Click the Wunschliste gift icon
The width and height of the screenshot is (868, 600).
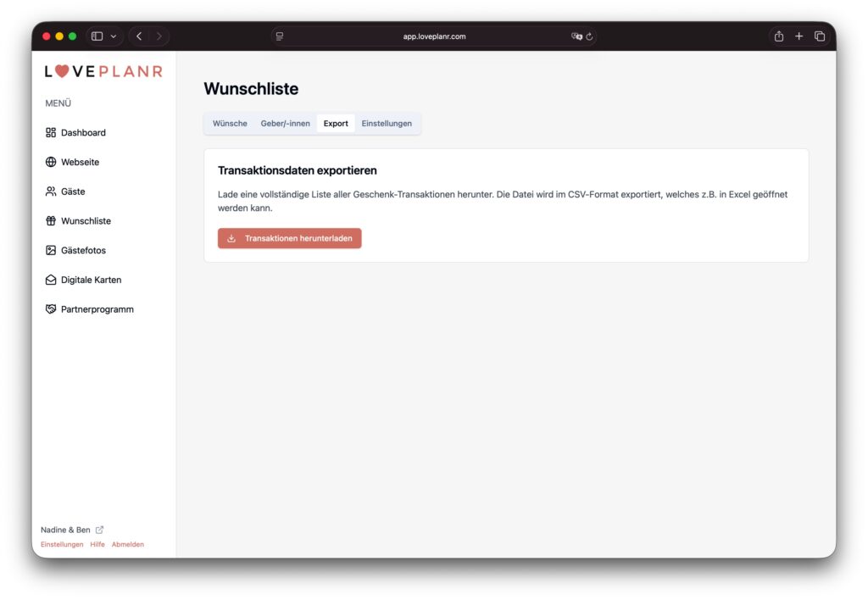point(51,221)
